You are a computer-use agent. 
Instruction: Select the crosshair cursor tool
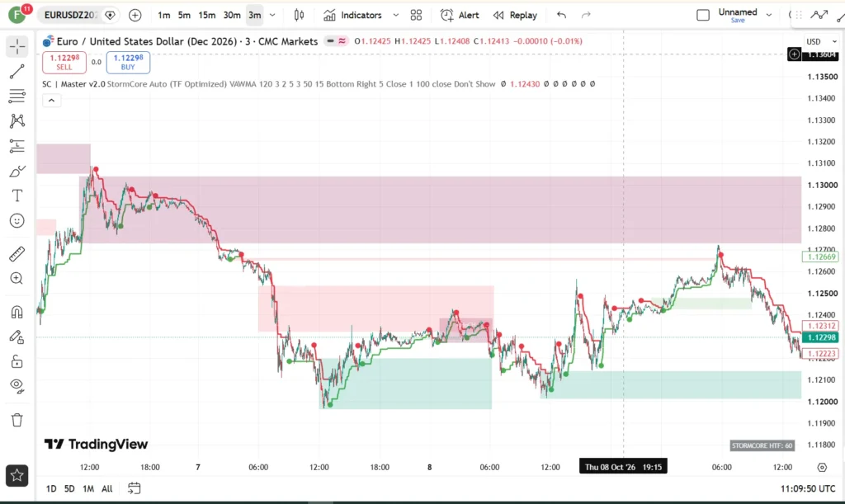tap(17, 46)
